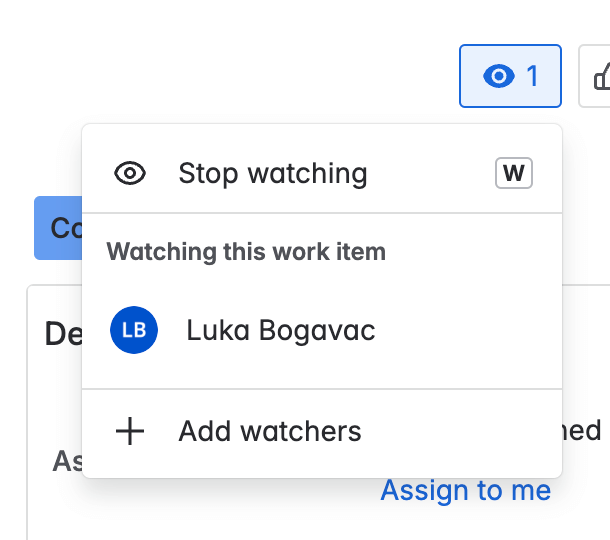
Task: Click the Watching this work item heading
Action: 246,251
